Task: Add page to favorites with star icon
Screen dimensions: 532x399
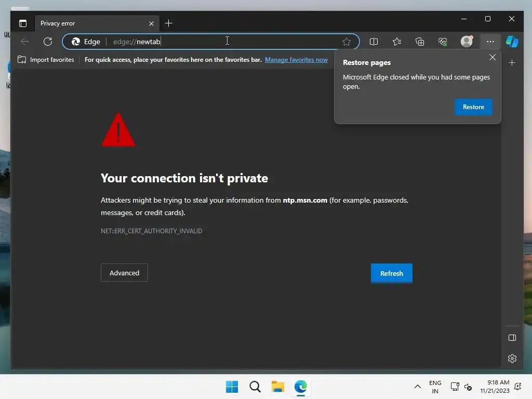Action: point(347,42)
